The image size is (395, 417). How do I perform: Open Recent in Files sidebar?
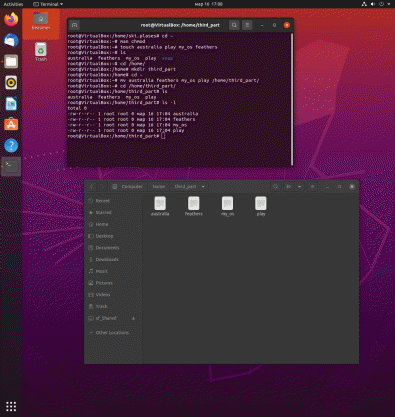(x=113, y=201)
